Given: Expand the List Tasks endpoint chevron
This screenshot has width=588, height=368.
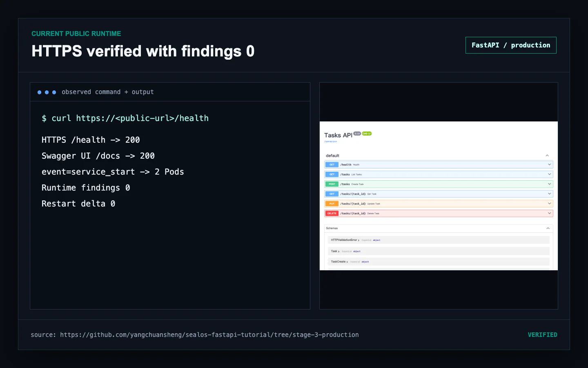Looking at the screenshot, I should tap(549, 174).
